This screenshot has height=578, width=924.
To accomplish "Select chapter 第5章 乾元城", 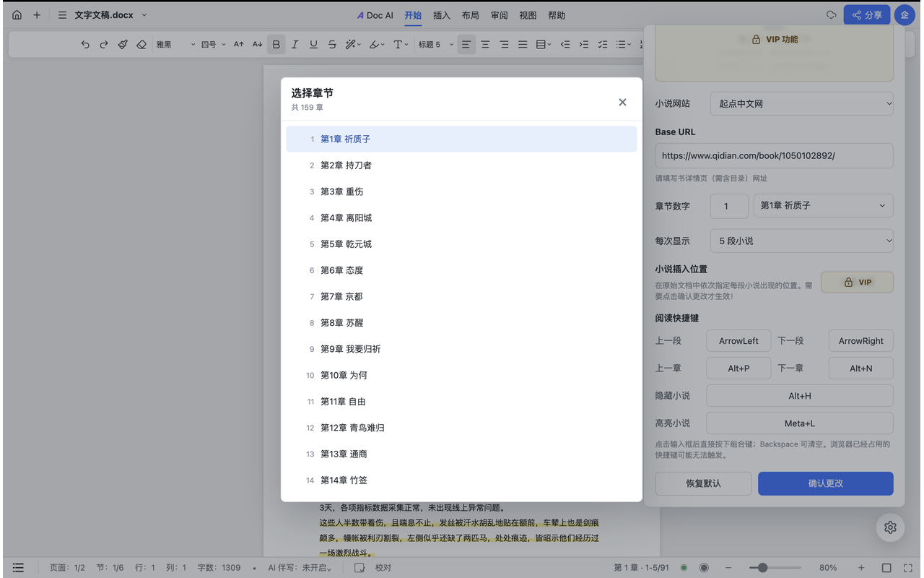I will (x=461, y=244).
